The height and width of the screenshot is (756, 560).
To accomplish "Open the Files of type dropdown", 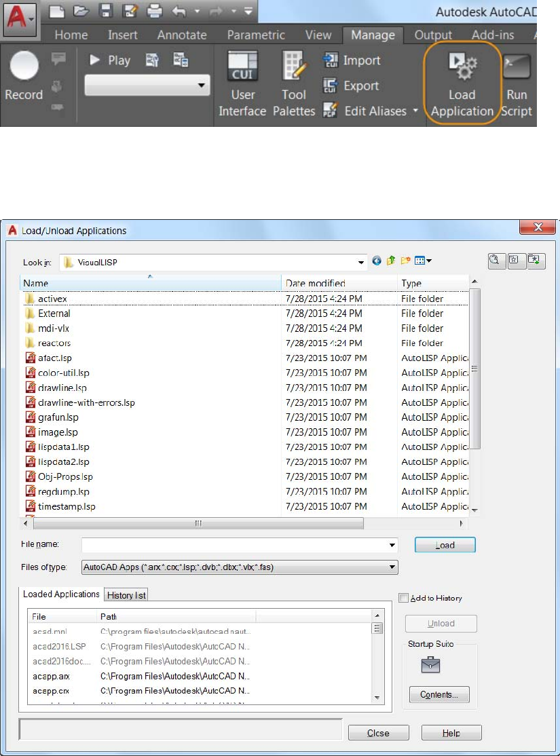I will pyautogui.click(x=240, y=567).
